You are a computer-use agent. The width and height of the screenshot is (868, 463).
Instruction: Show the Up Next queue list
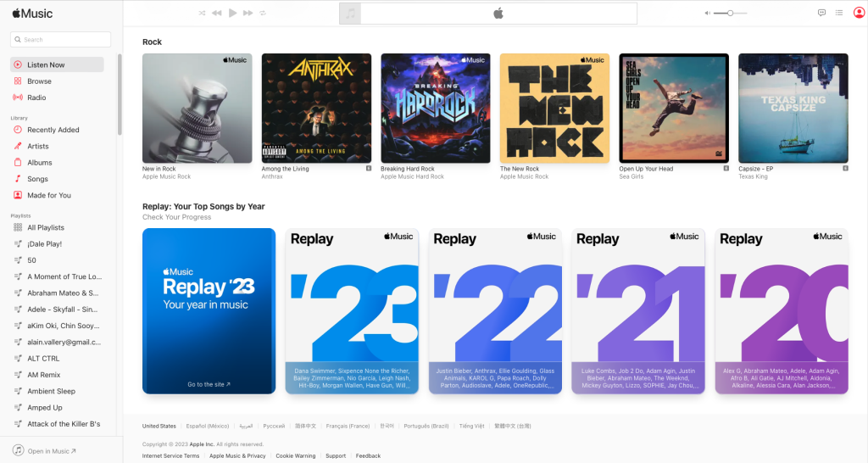click(839, 13)
